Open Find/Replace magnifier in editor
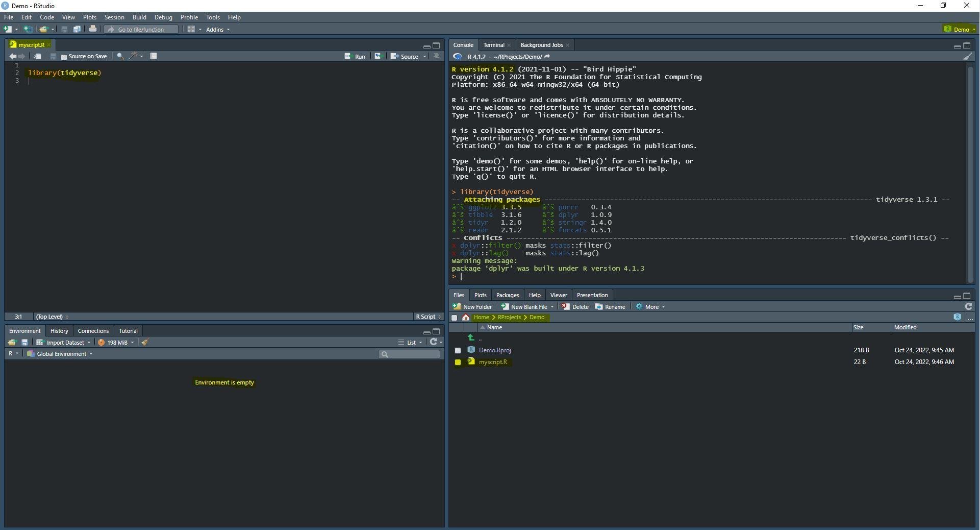980x530 pixels. coord(120,56)
